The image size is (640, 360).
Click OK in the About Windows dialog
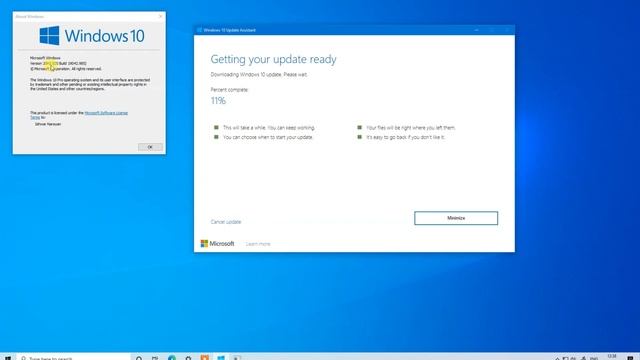pyautogui.click(x=150, y=147)
